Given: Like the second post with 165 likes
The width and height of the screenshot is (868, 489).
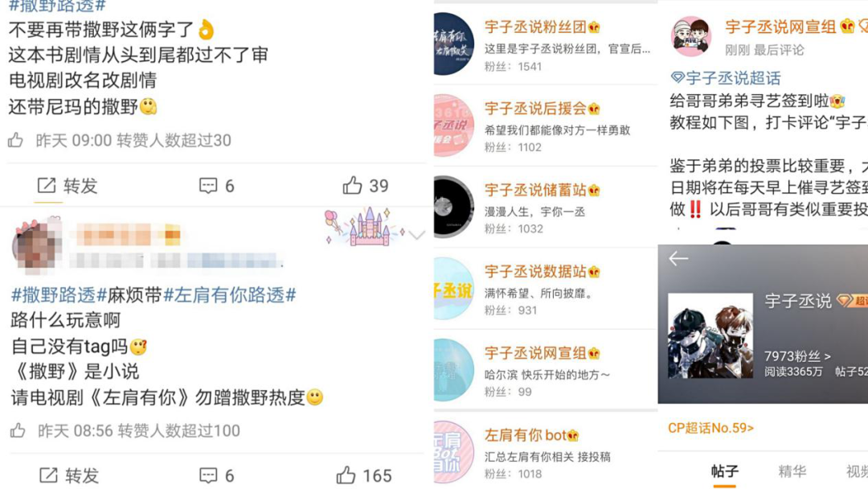Looking at the screenshot, I should click(x=364, y=475).
